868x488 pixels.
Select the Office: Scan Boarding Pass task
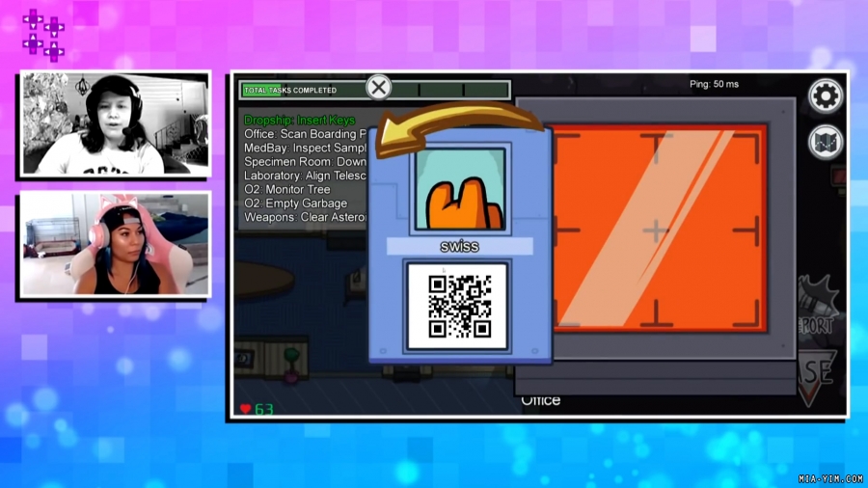point(305,134)
